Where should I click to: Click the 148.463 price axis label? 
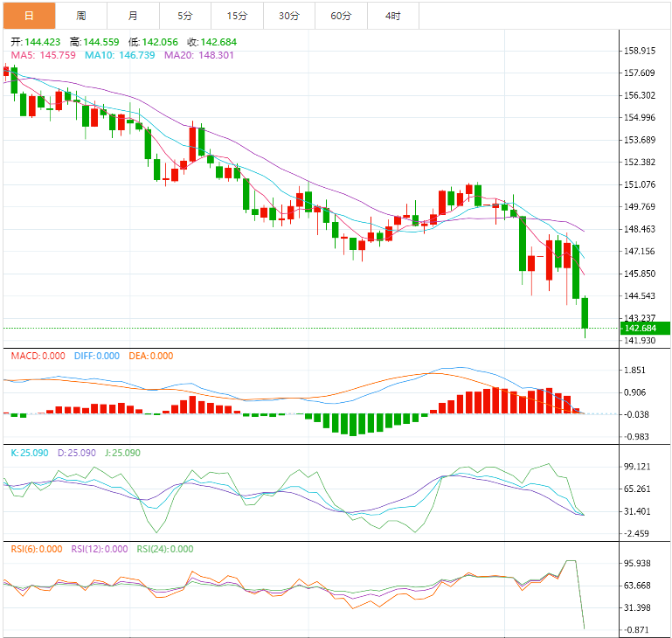tap(640, 229)
